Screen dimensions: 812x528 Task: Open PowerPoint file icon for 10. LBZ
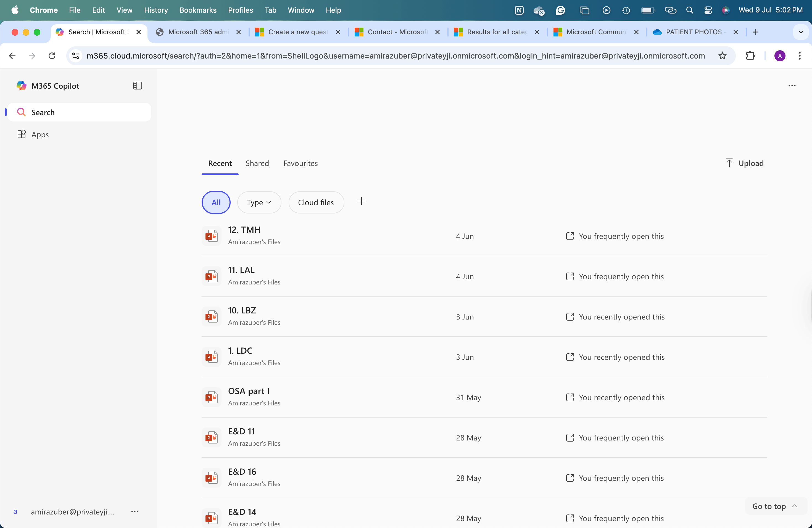tap(212, 316)
